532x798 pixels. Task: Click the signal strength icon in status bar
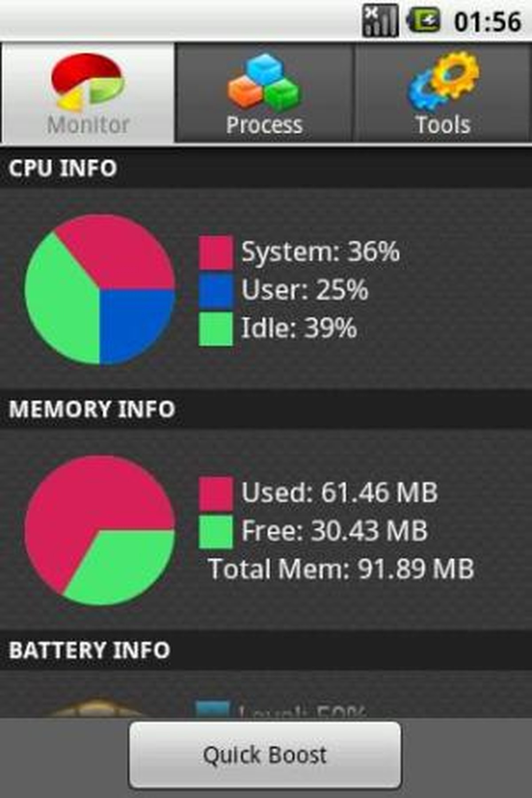click(x=379, y=20)
